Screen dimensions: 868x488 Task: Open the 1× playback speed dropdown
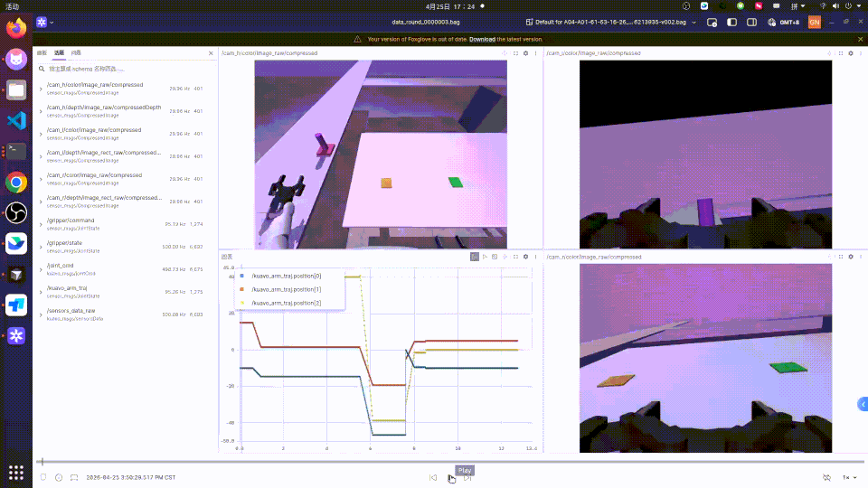click(849, 477)
